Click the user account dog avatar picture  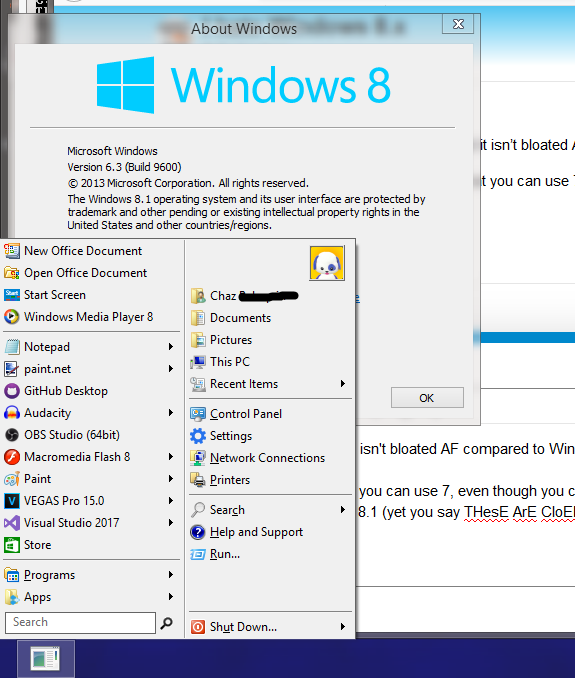327,263
